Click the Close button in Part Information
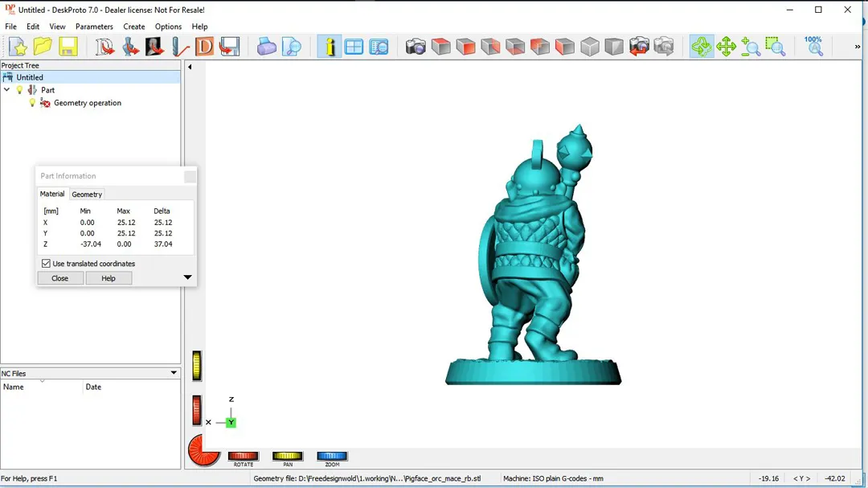 [x=60, y=278]
